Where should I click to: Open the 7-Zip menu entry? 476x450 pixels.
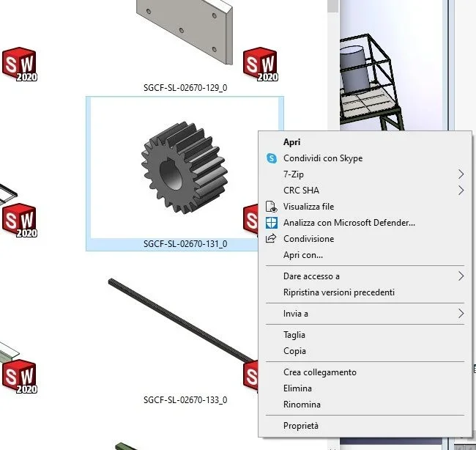365,174
